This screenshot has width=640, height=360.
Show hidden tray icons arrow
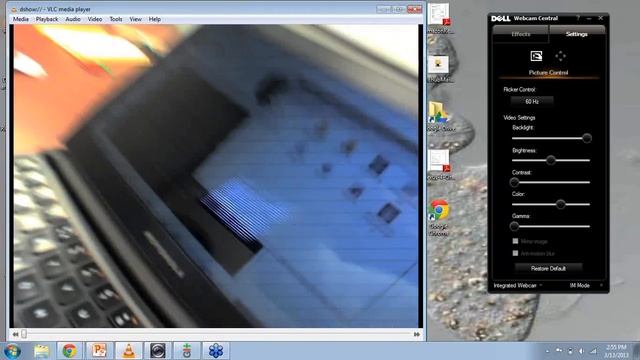[x=547, y=351]
